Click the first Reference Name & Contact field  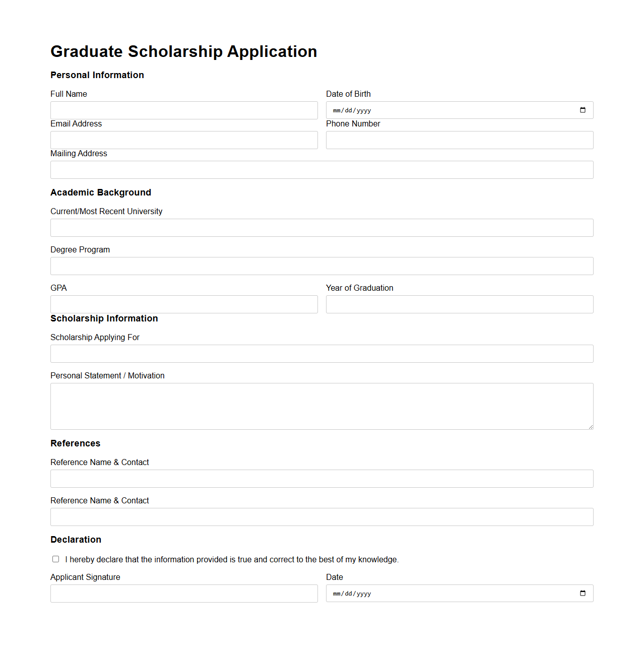pos(321,479)
